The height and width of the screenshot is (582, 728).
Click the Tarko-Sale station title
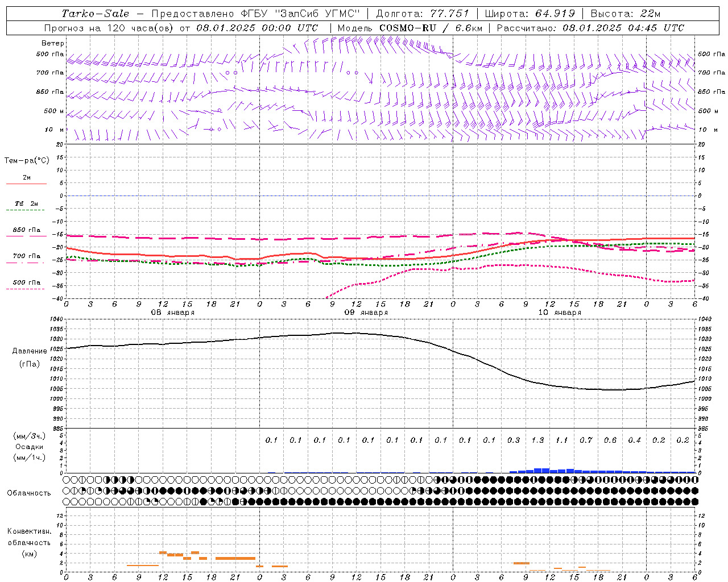click(x=95, y=14)
